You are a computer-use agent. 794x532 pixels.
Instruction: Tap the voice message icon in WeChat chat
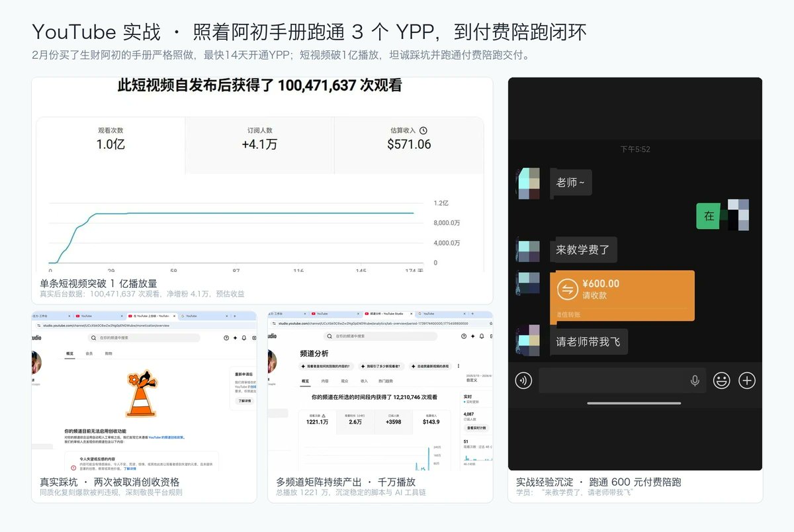click(523, 380)
